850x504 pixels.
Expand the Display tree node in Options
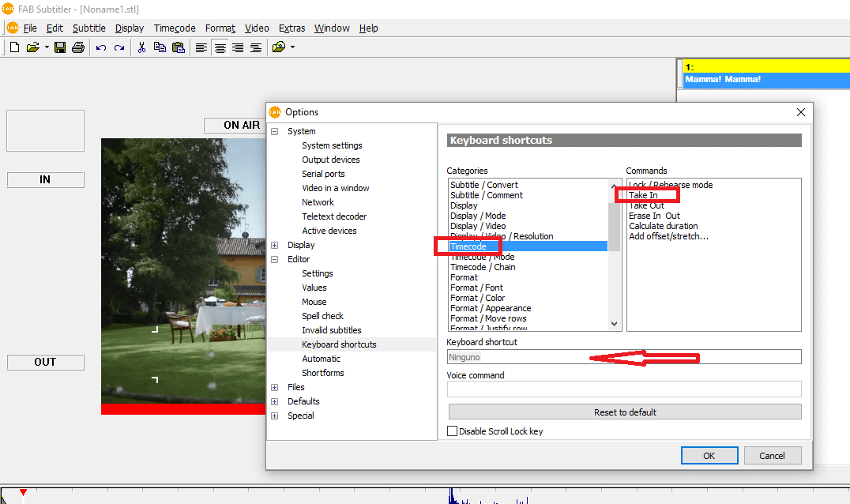click(x=274, y=245)
